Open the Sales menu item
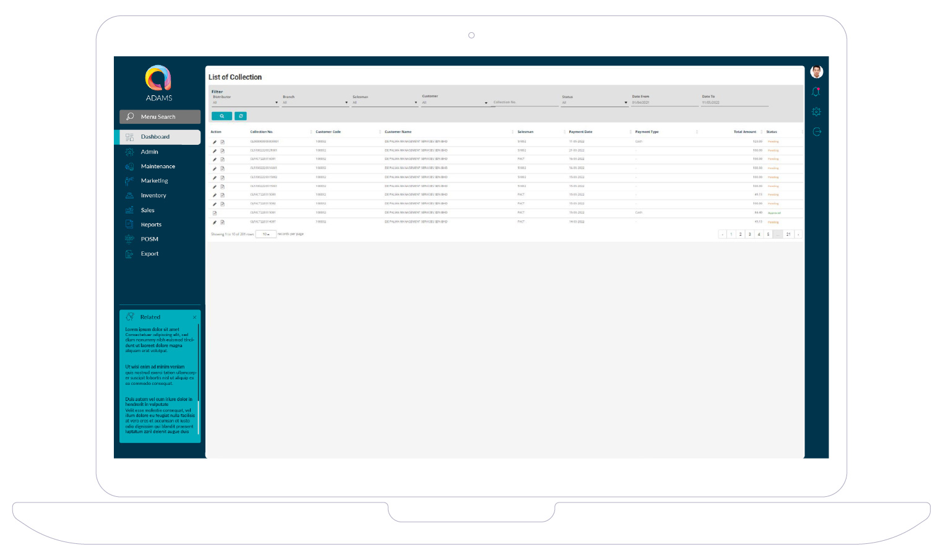943x560 pixels. click(x=148, y=210)
